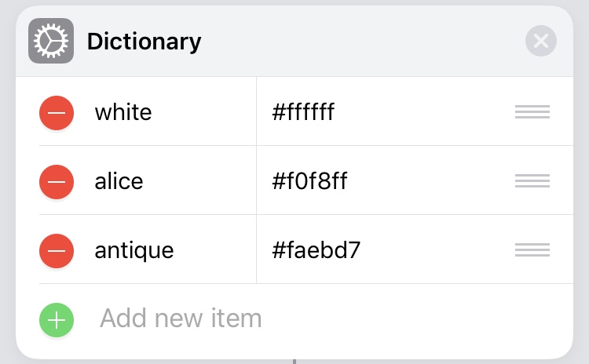
Task: Grab the reorder handle for antique row
Action: click(532, 251)
